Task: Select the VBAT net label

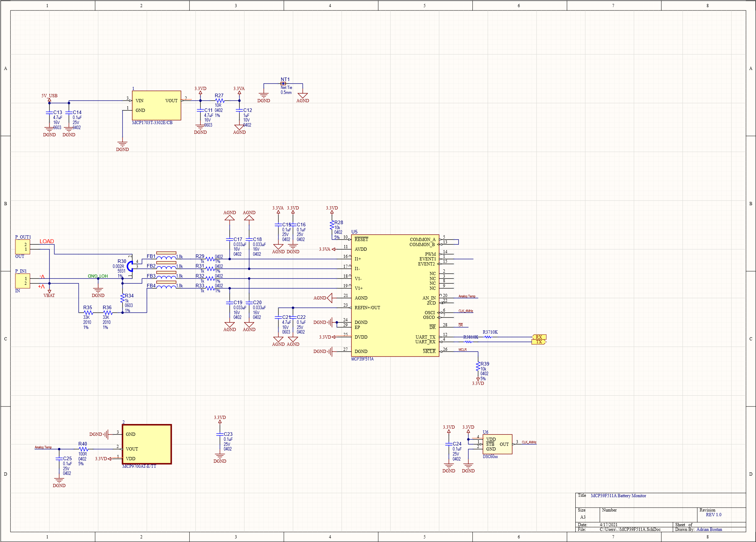Action: [x=49, y=295]
